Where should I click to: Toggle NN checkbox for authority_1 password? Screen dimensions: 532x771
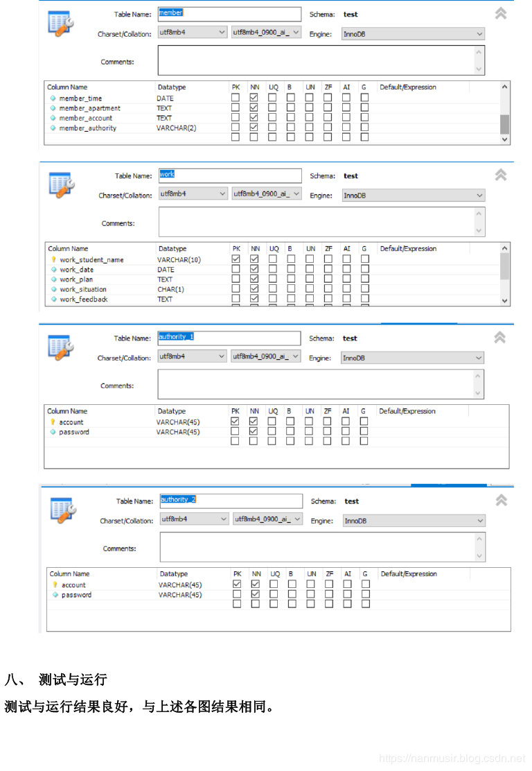point(254,431)
